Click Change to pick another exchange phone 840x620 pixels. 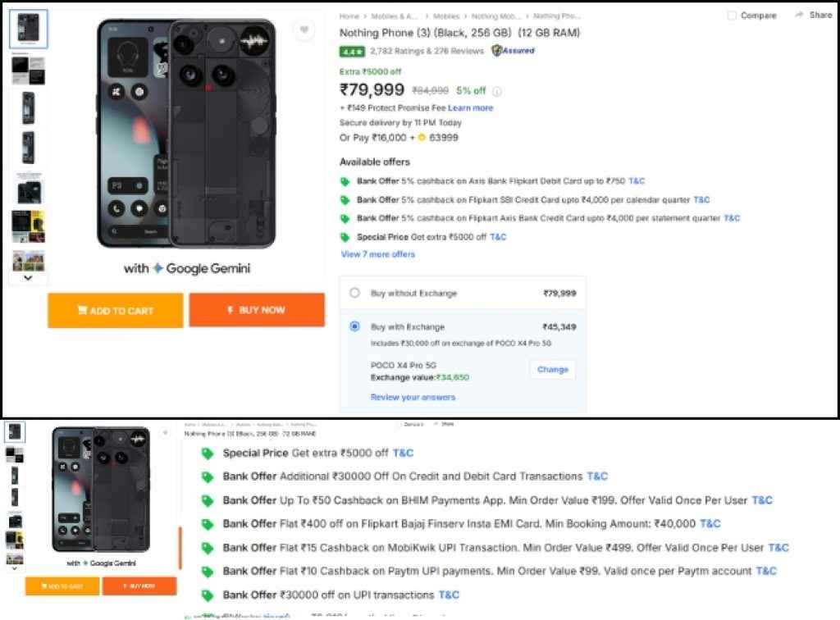point(552,369)
